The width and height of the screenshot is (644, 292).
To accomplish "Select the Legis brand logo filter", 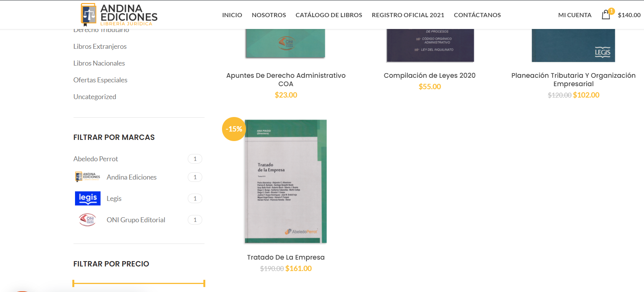I will [88, 199].
